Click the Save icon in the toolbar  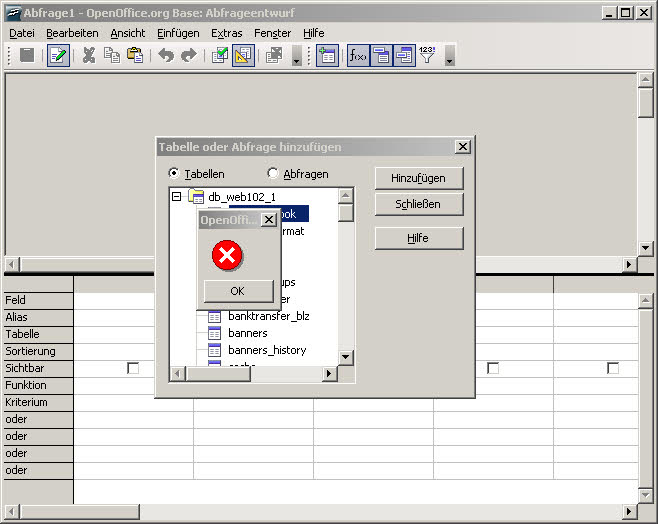(28, 56)
